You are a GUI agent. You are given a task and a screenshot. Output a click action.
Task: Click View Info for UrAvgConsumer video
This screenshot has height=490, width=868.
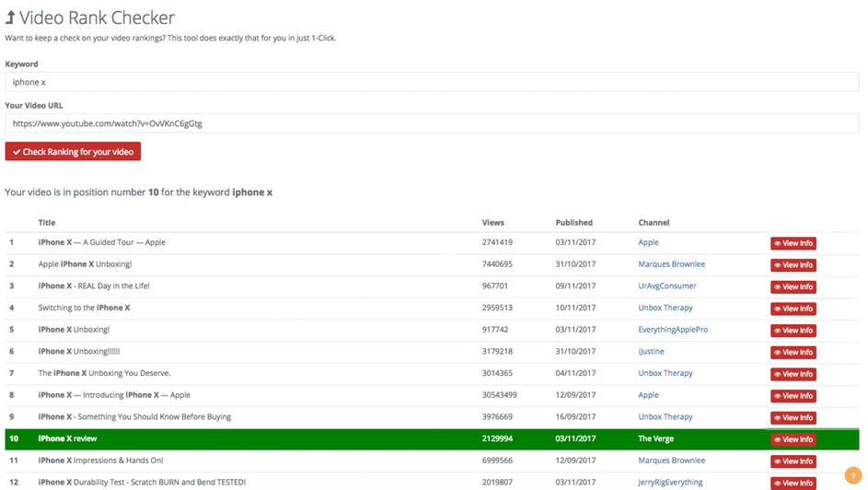tap(793, 286)
